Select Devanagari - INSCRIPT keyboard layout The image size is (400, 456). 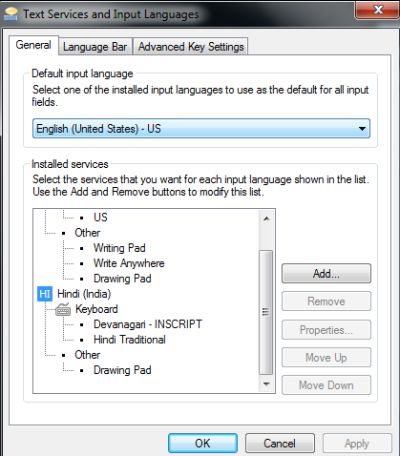coord(148,324)
